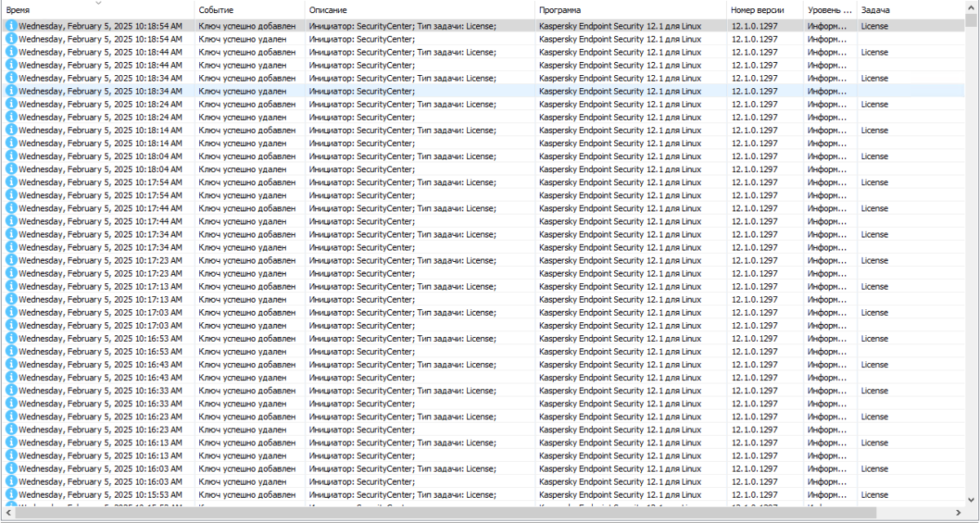This screenshot has width=980, height=523.
Task: Click info icon of 10:18:24 'Ключ успешно удален' row
Action: [x=11, y=117]
